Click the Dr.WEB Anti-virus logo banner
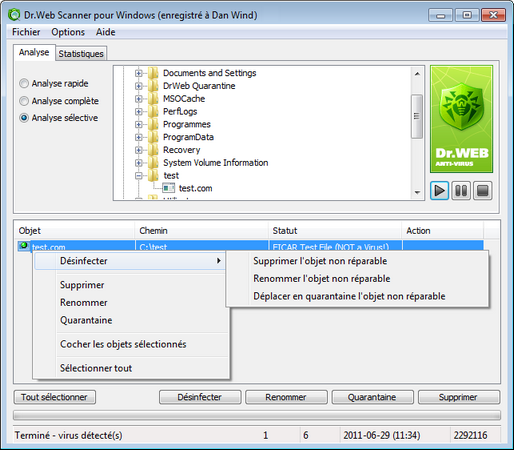Screen dimensions: 514x450 (461, 119)
